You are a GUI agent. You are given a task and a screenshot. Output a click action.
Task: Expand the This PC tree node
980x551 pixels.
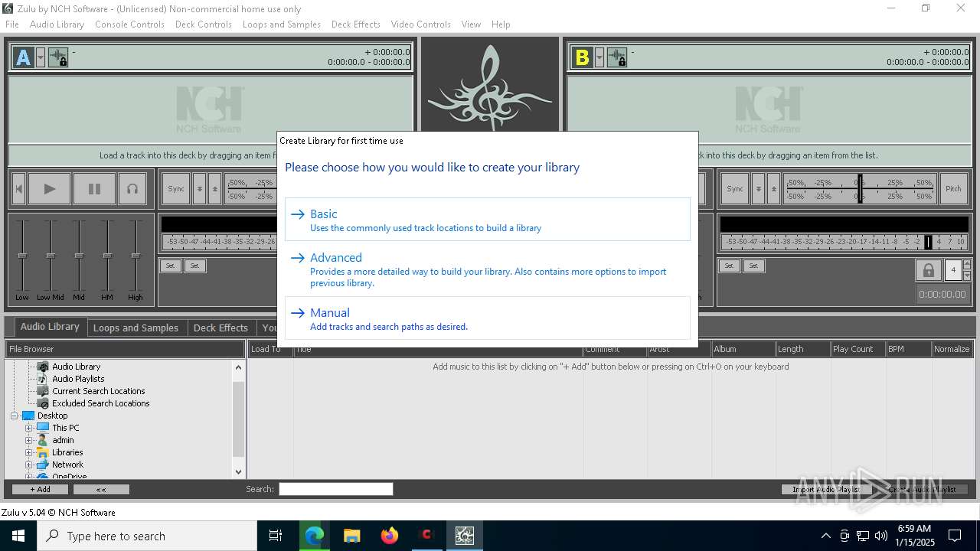point(28,428)
